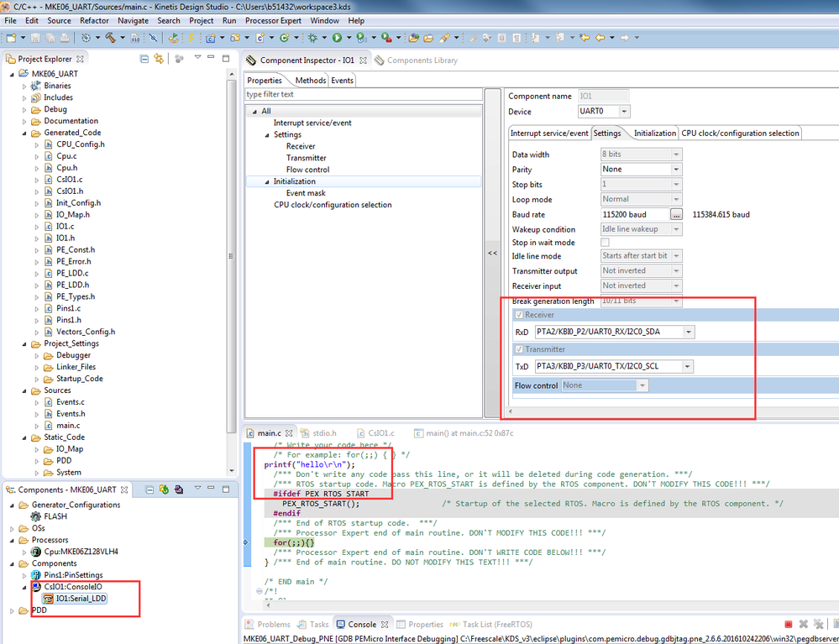Viewport: 839px width, 644px height.
Task: Click the CsIO1:ConsoleIO component icon
Action: click(36, 587)
